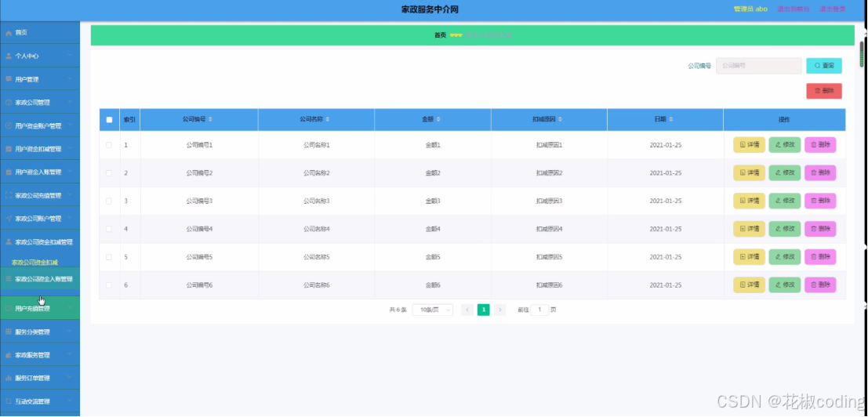Click the 前往 page number input
Image resolution: width=868 pixels, height=417 pixels.
pos(539,310)
